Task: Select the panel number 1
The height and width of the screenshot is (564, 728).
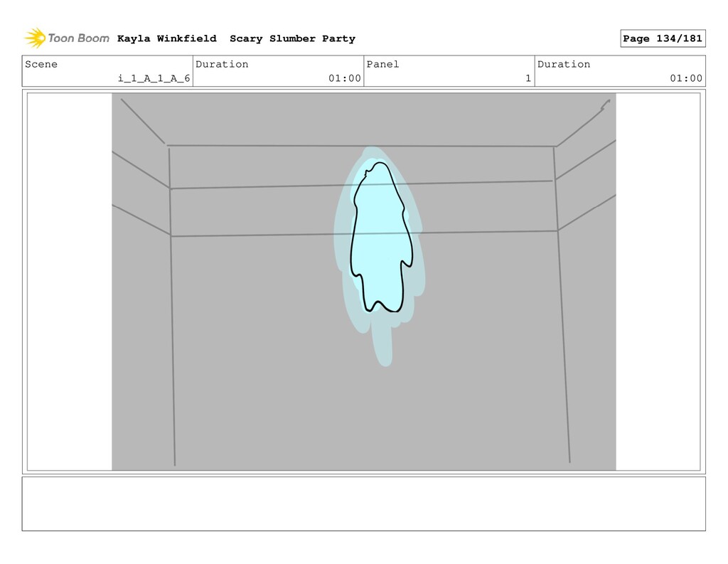Action: 528,78
